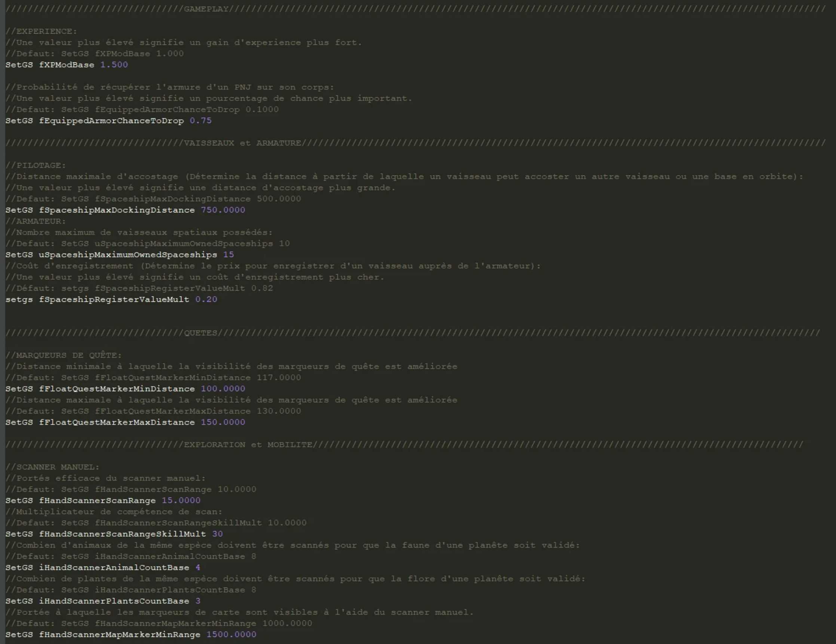Screen dimensions: 836x644
Task: Click the fXPModBase value 1.500
Action: pos(114,65)
